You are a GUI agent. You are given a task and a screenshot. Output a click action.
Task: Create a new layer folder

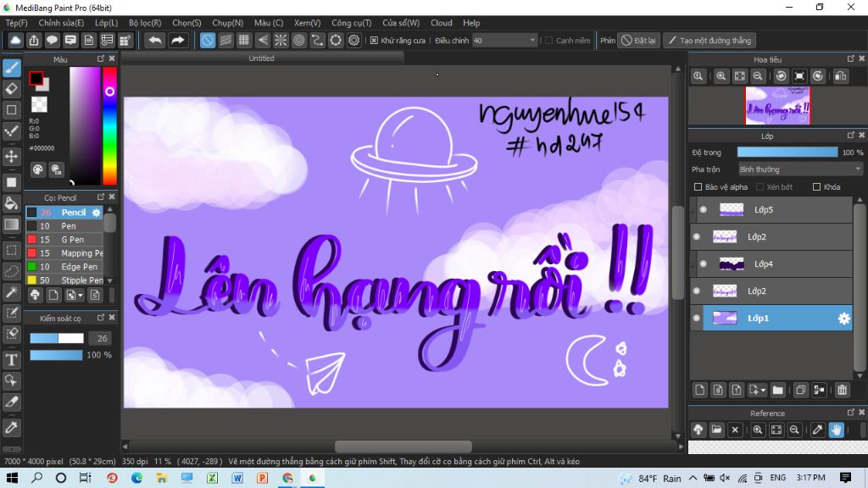[x=778, y=390]
